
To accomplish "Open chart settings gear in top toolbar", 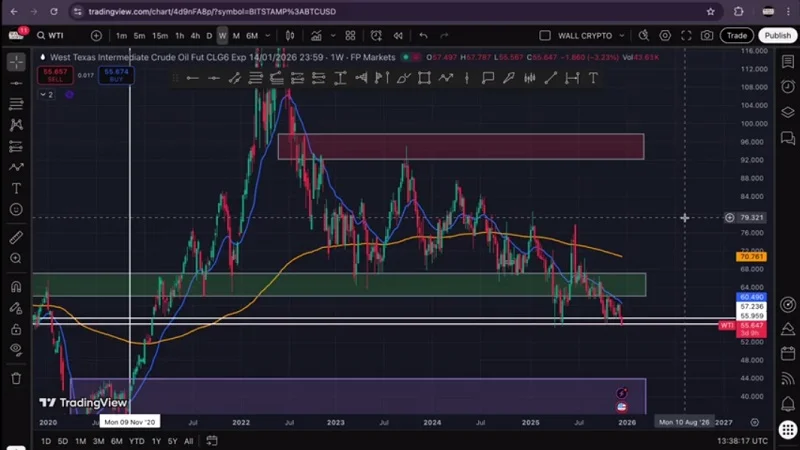I will click(665, 35).
